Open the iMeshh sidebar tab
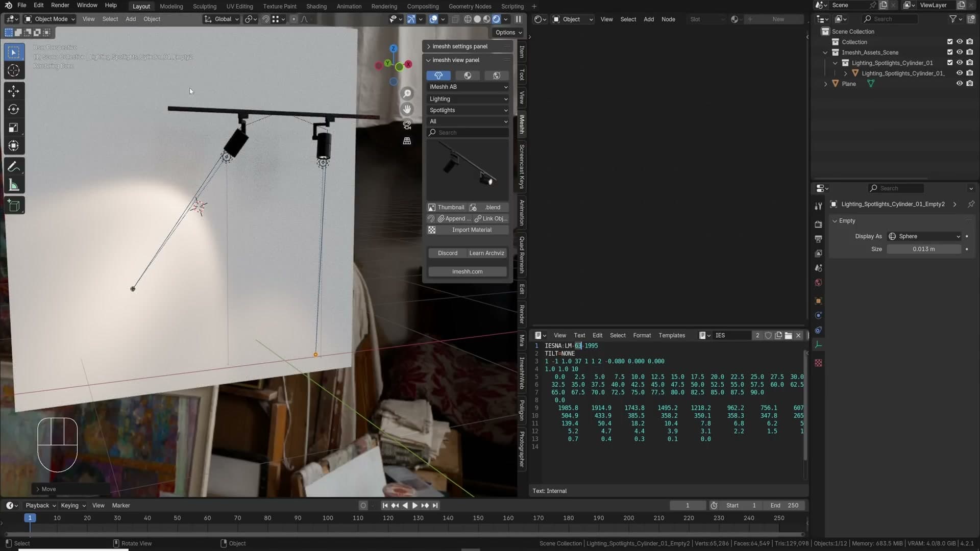 pyautogui.click(x=522, y=124)
